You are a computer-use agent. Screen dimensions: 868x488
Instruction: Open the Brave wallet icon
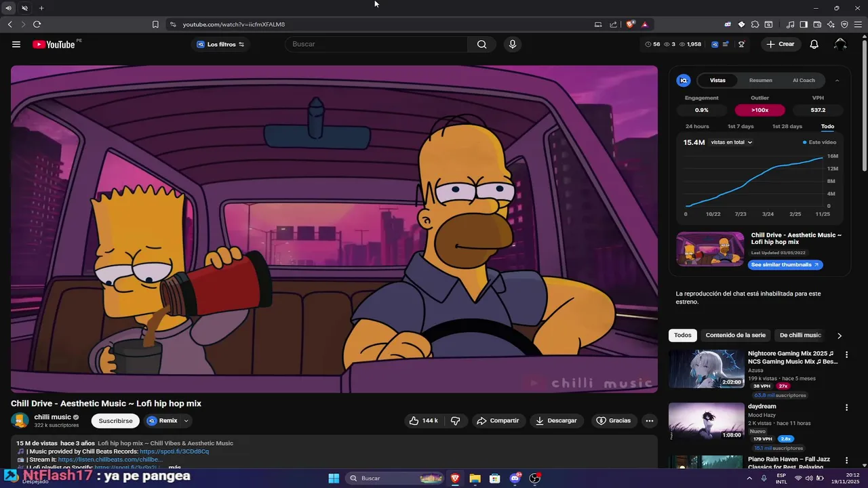[817, 24]
